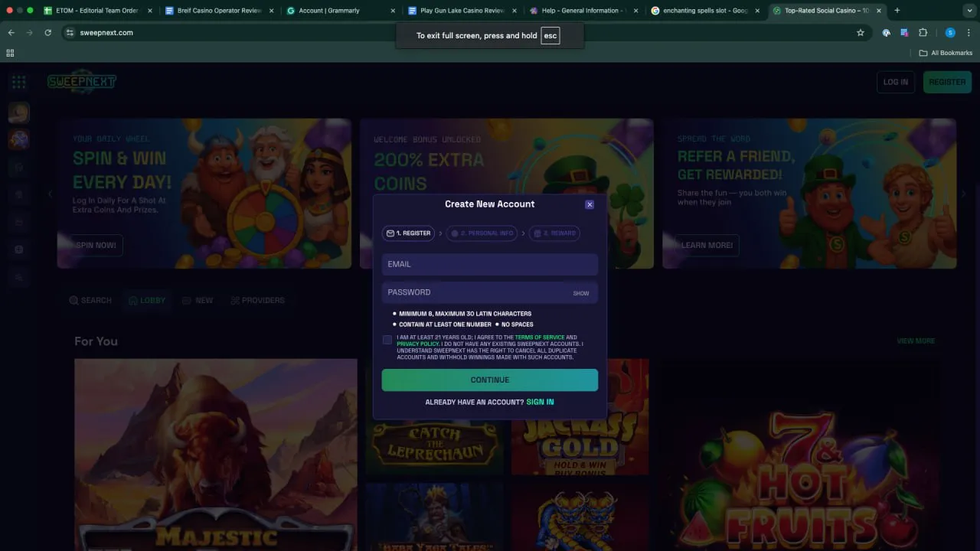980x551 pixels.
Task: Show the password via SHOW toggle
Action: coord(581,293)
